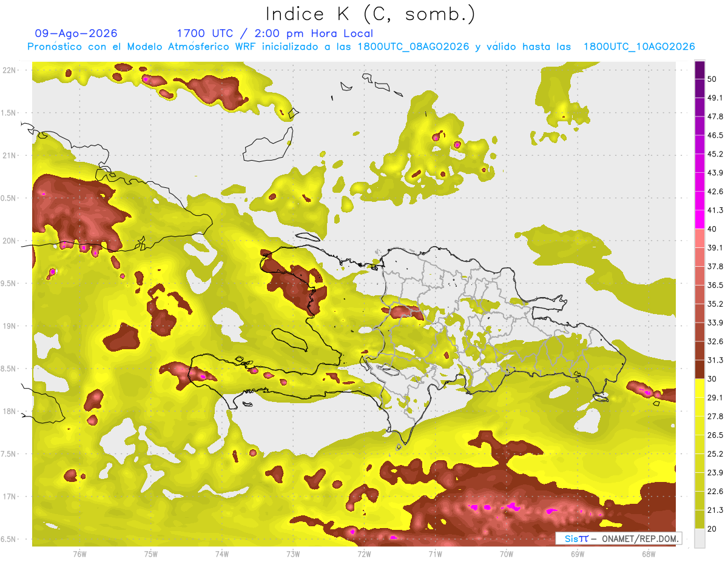Click the "1.5N" latitude axis label
This screenshot has width=728, height=562.
pyautogui.click(x=8, y=113)
